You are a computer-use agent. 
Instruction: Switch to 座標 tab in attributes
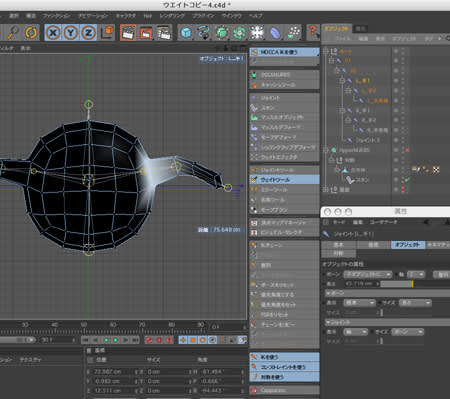(373, 245)
